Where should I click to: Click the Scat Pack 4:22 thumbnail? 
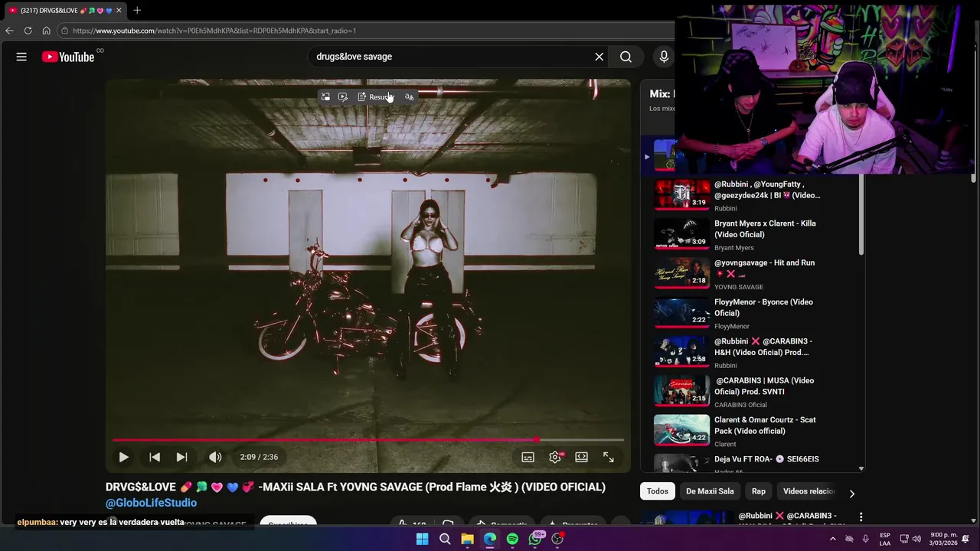click(681, 430)
